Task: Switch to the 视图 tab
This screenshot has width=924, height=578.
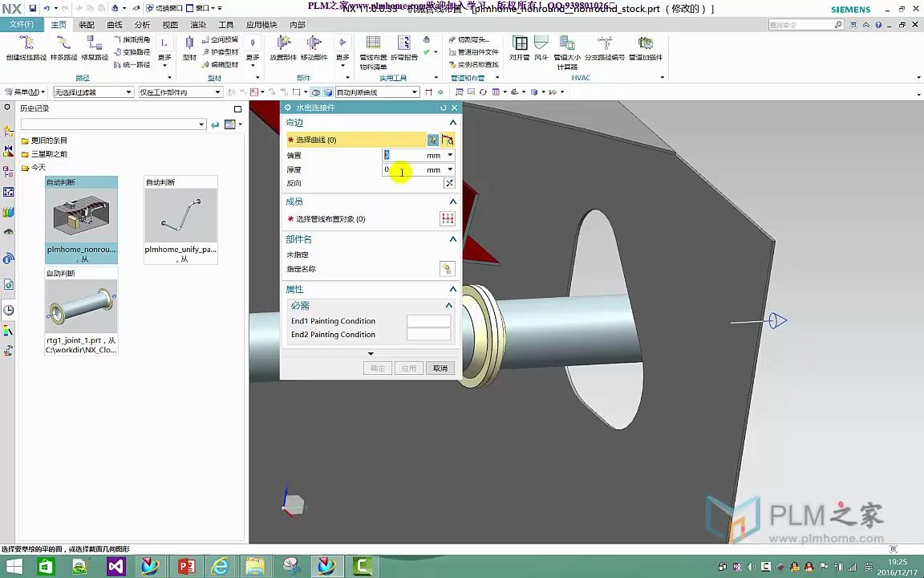Action: tap(170, 24)
